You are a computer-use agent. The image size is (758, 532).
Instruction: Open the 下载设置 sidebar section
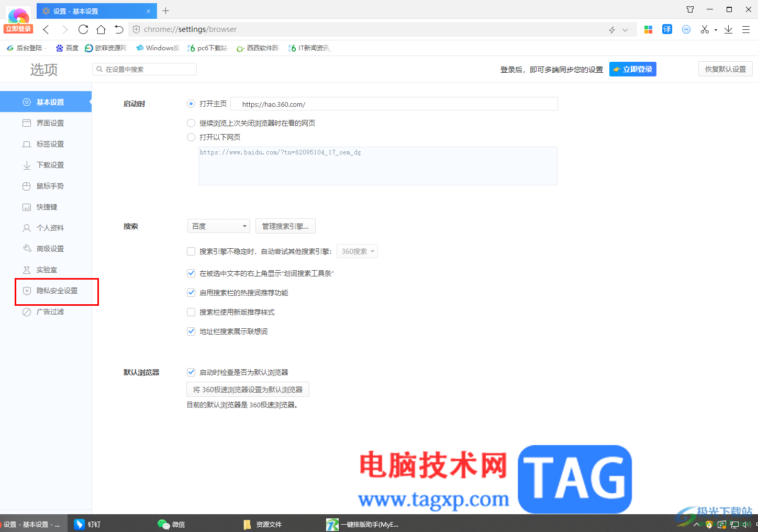(50, 164)
